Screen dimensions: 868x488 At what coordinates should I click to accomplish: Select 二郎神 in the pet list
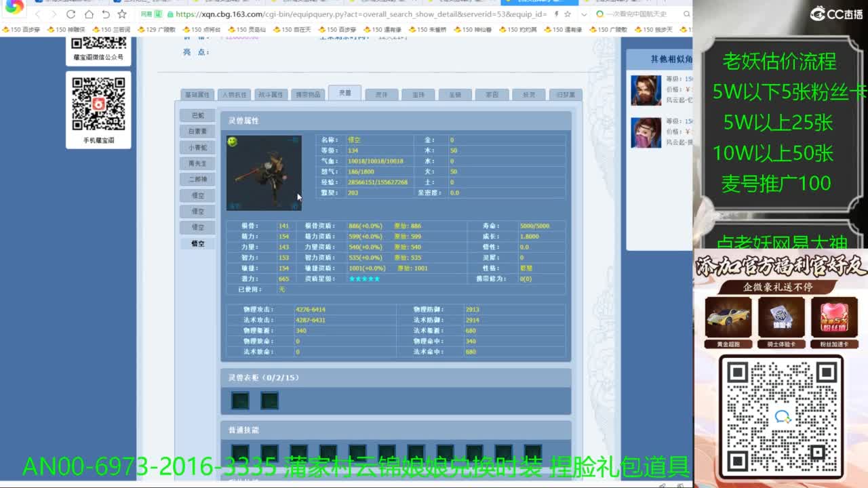pyautogui.click(x=197, y=179)
